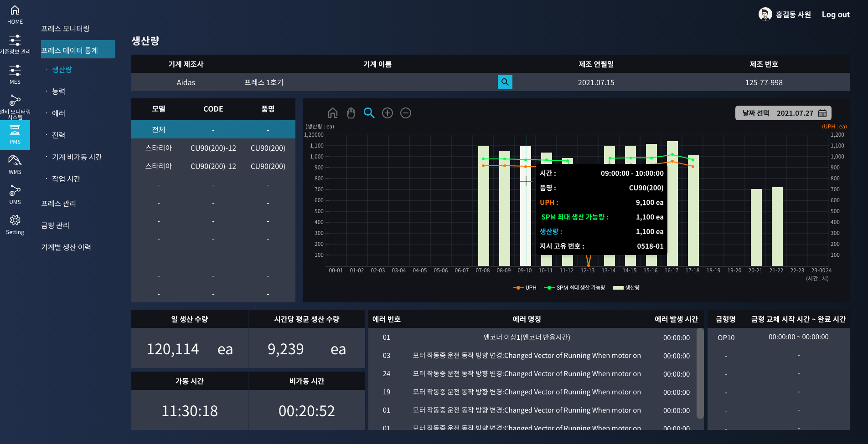Open the 기계 비가동 시간 submenu item
Viewport: 868px width, 444px height.
point(77,157)
